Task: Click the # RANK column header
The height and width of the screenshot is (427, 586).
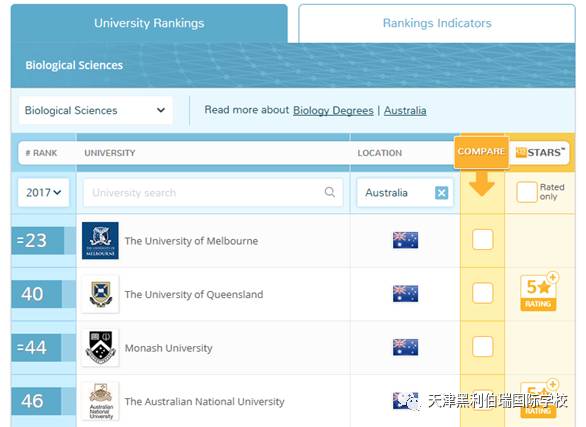Action: click(x=41, y=153)
